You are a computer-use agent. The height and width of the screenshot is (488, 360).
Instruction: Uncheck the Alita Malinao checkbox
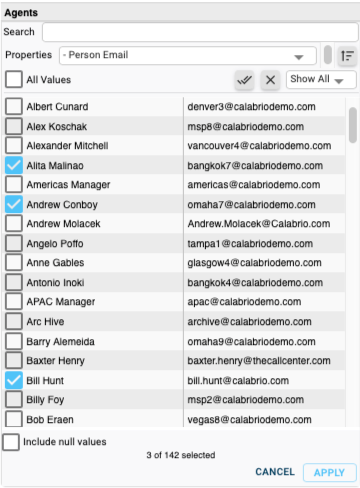tap(14, 165)
